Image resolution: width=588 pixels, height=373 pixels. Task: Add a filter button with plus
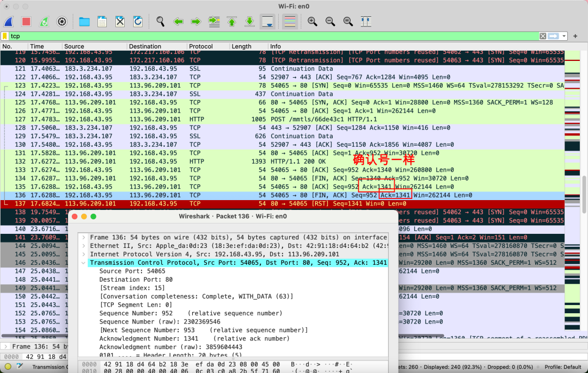coord(575,36)
